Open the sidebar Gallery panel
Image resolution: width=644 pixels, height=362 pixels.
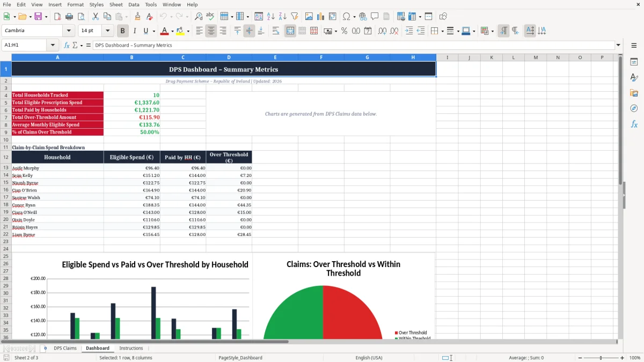634,93
